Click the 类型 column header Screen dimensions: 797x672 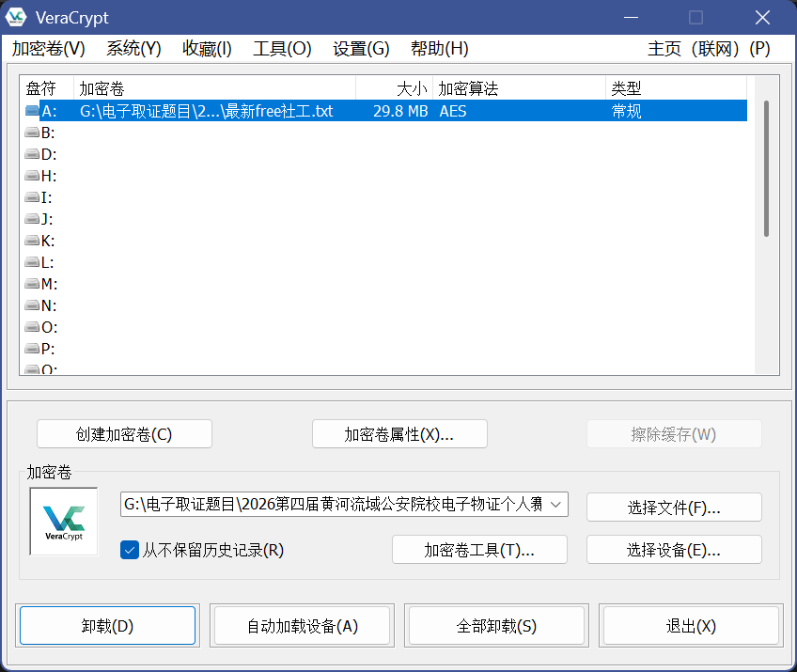(676, 88)
